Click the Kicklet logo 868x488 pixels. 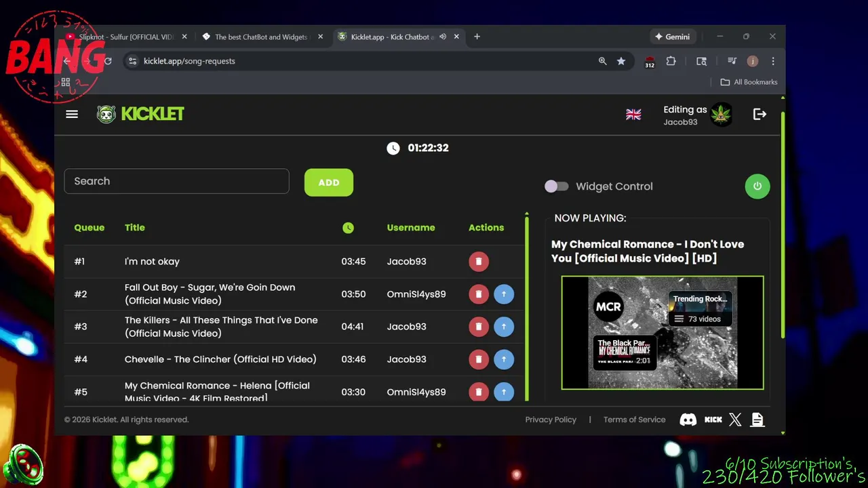tap(140, 114)
